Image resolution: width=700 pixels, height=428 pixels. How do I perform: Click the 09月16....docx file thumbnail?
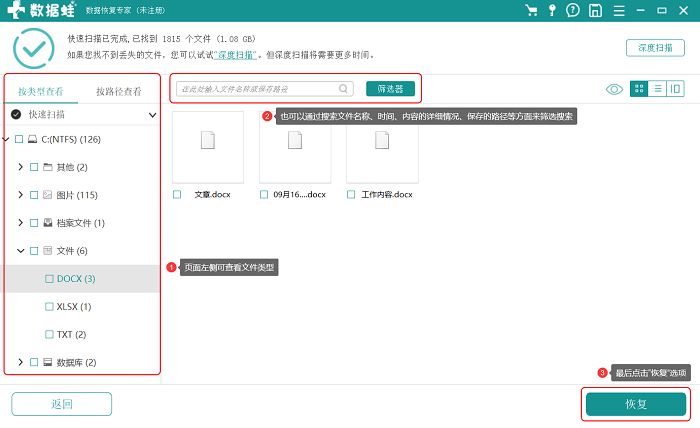295,147
